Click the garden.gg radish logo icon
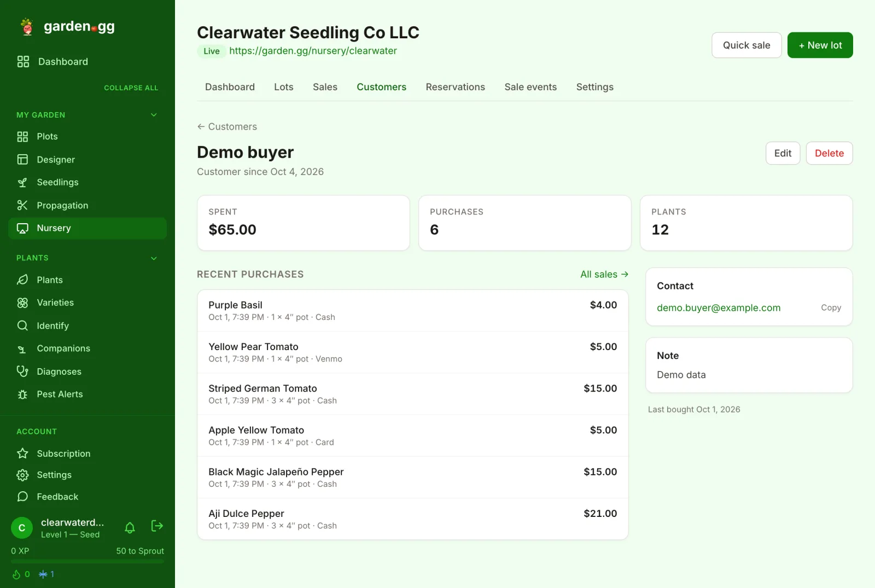The height and width of the screenshot is (588, 875). [27, 26]
